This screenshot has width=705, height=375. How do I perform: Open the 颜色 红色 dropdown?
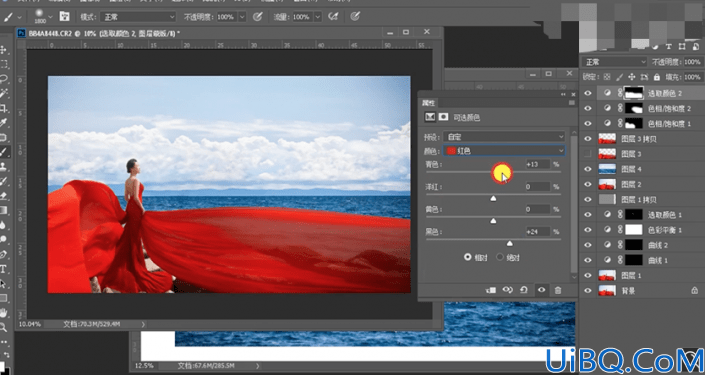coord(504,151)
